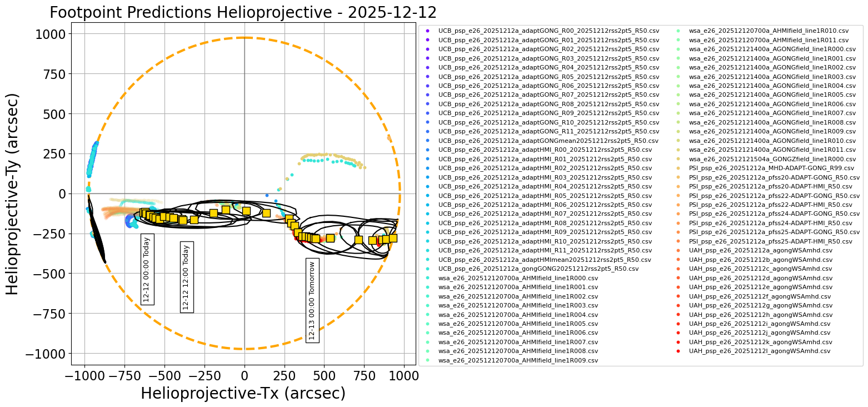Select the Heliprojective-Tx axis label
The height and width of the screenshot is (407, 868).
click(x=243, y=393)
